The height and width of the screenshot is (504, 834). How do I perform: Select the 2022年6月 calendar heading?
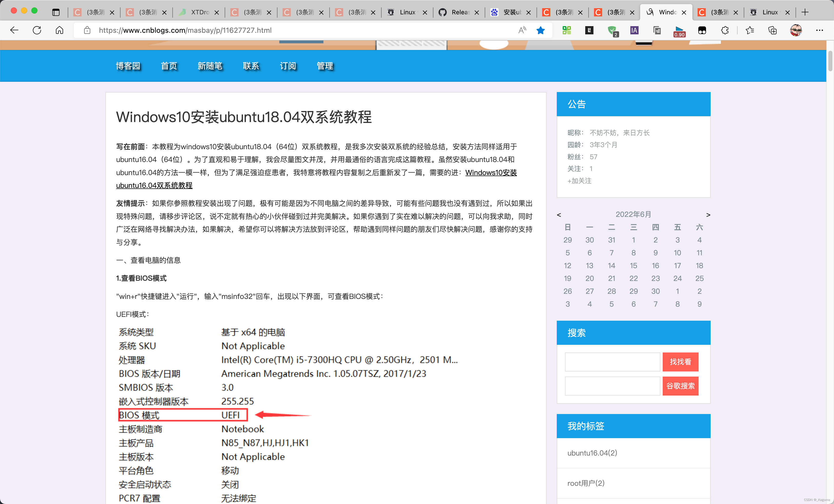[x=633, y=215]
